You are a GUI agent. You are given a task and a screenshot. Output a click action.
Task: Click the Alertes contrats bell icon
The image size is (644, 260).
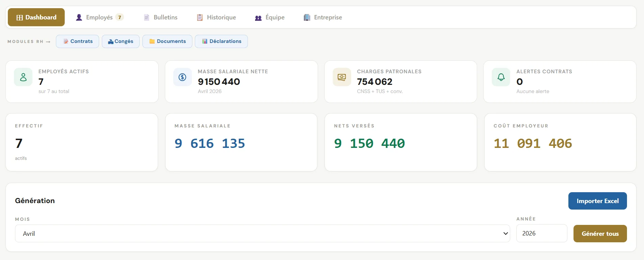click(x=501, y=77)
